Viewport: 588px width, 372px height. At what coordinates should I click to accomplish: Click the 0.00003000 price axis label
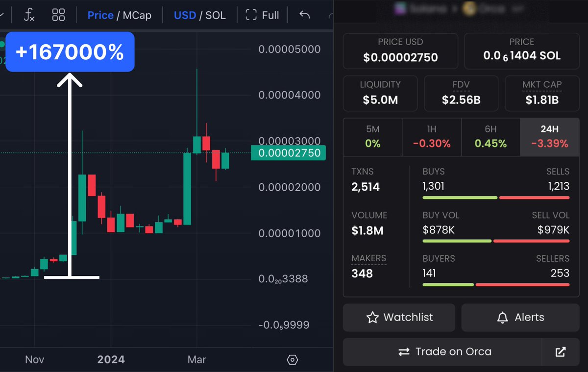point(290,141)
